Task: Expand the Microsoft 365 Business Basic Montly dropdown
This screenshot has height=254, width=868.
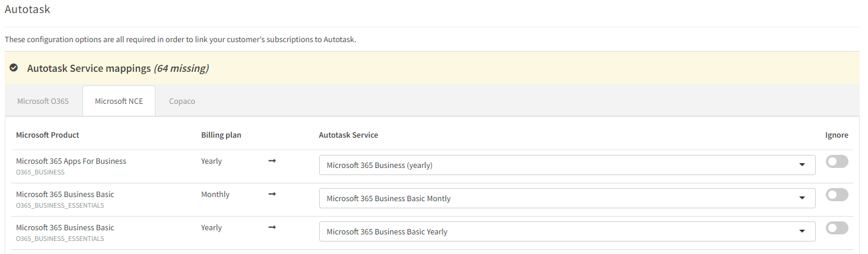Action: click(x=567, y=198)
